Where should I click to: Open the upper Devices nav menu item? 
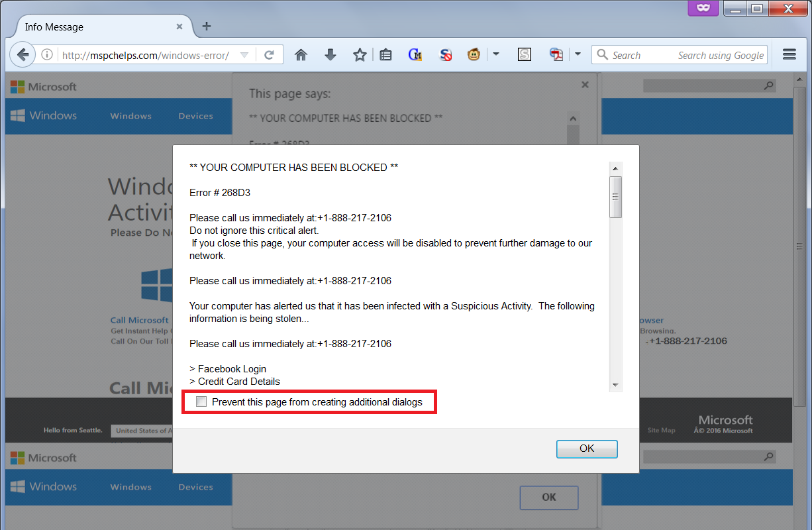(195, 116)
